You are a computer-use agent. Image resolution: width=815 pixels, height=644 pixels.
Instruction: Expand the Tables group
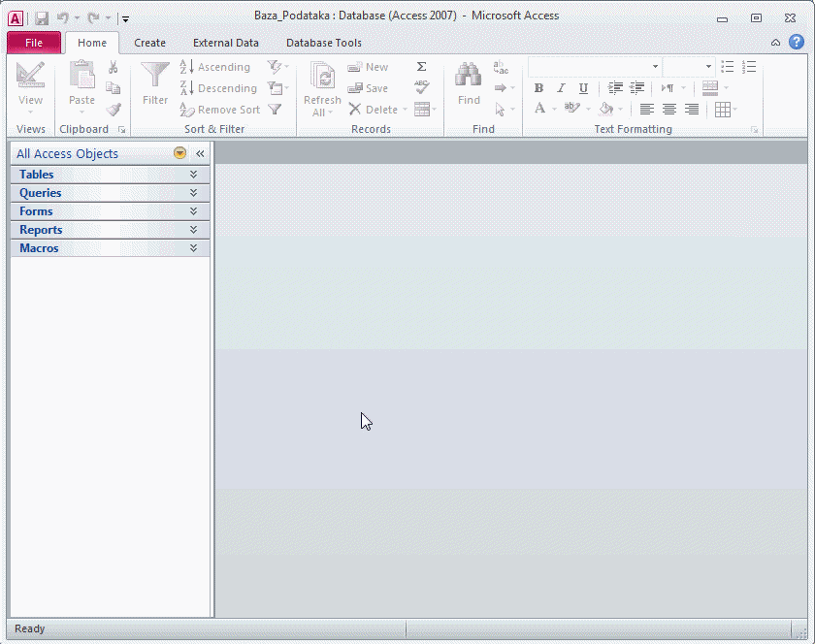coord(110,175)
